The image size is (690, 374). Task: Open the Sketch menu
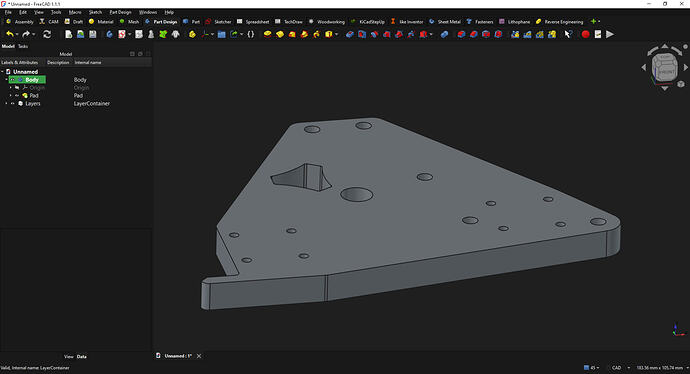[x=95, y=12]
